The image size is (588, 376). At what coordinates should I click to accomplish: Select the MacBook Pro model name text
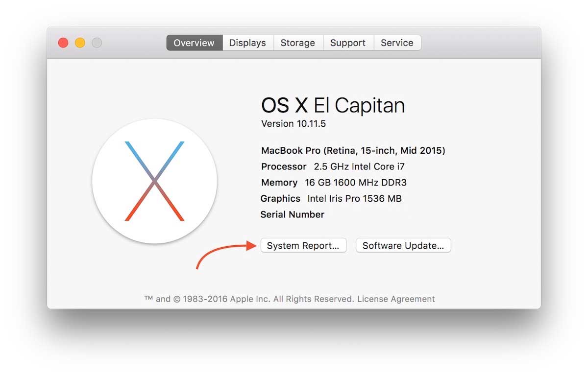[x=353, y=151]
